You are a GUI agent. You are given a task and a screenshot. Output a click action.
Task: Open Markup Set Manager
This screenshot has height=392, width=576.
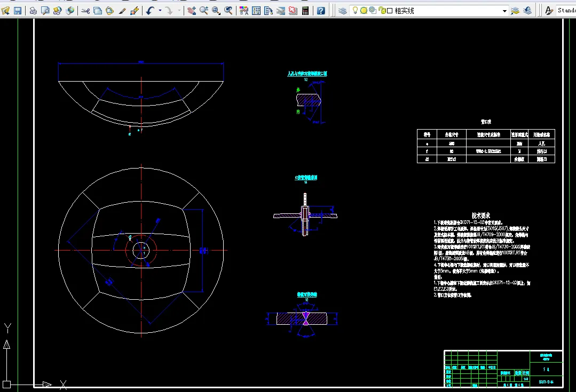293,11
